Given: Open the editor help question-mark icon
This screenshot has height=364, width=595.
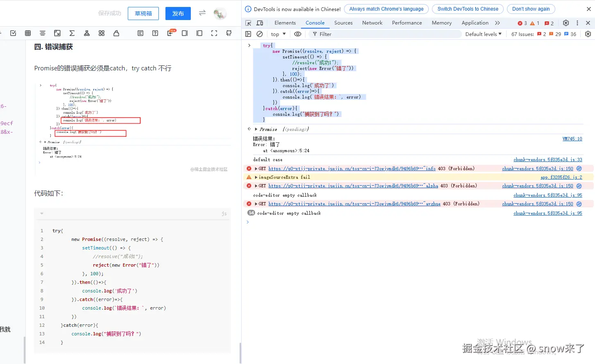Looking at the screenshot, I should 155,33.
